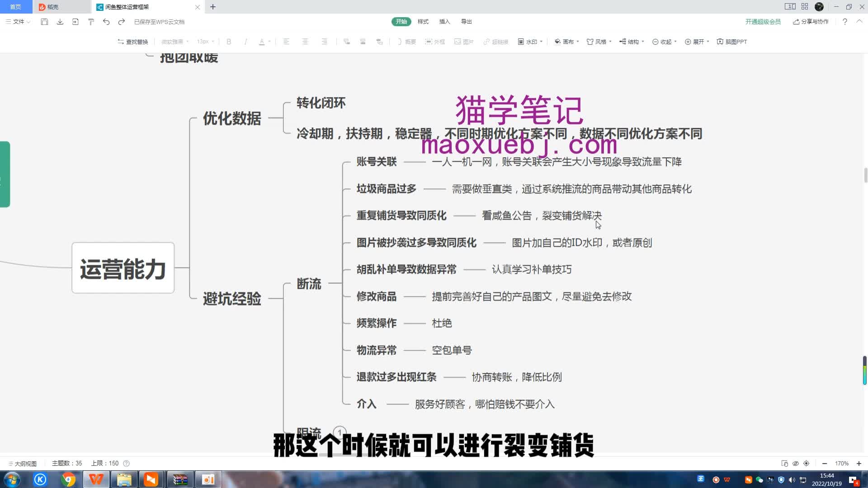Viewport: 868px width, 488px height.
Task: Open the watermark (水印) tool
Action: [529, 41]
